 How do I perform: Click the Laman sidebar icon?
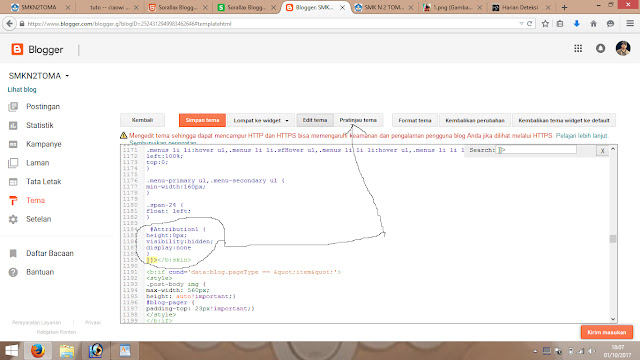coord(13,163)
